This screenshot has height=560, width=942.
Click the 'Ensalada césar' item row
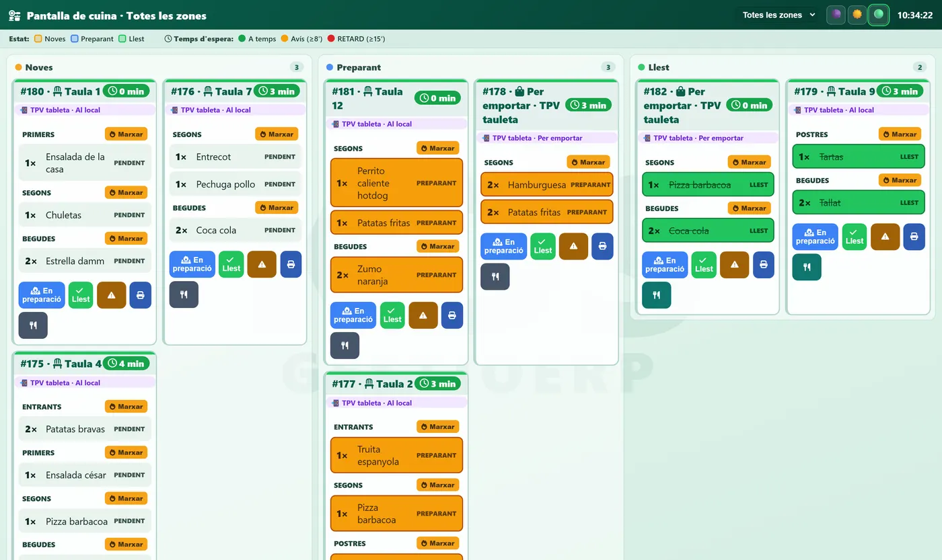pyautogui.click(x=85, y=475)
